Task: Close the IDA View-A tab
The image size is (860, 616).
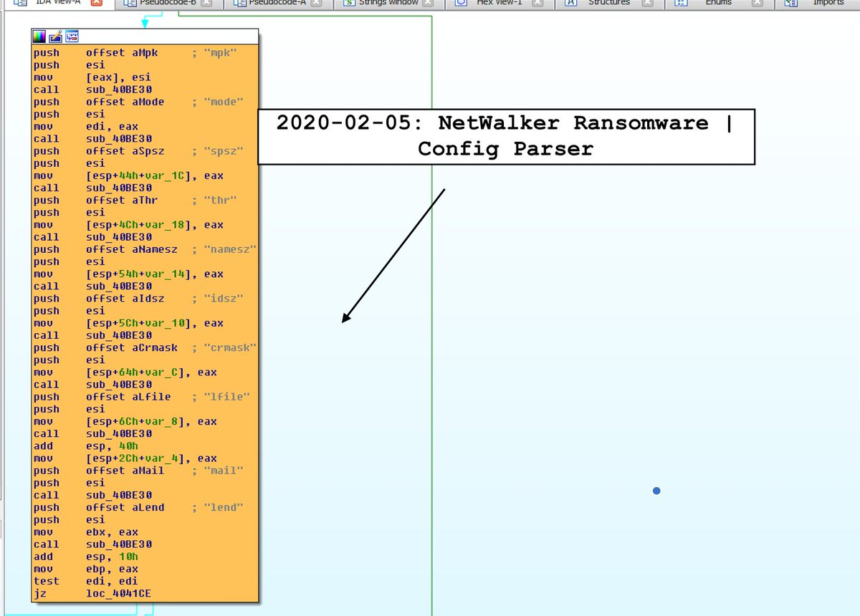Action: click(x=97, y=3)
